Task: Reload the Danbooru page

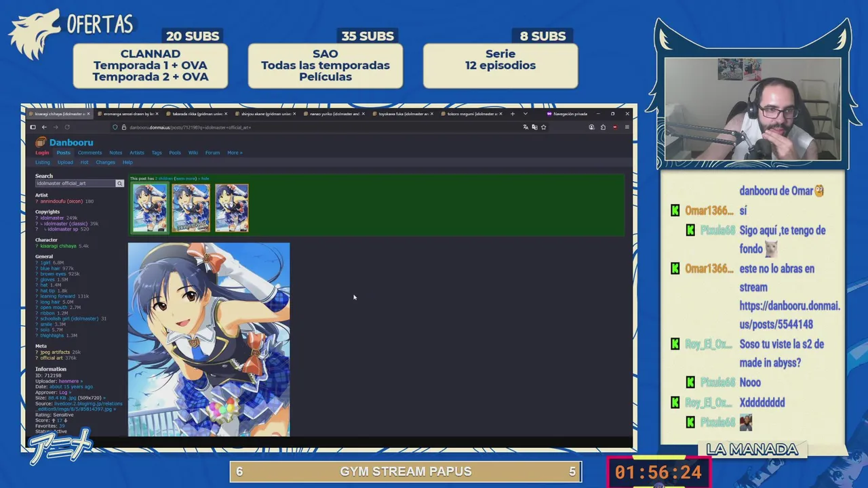Action: (67, 127)
